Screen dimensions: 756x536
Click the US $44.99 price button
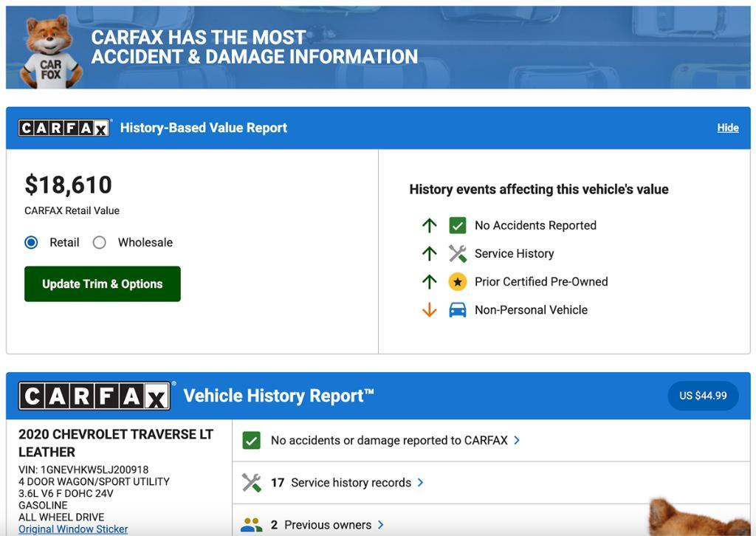click(703, 396)
